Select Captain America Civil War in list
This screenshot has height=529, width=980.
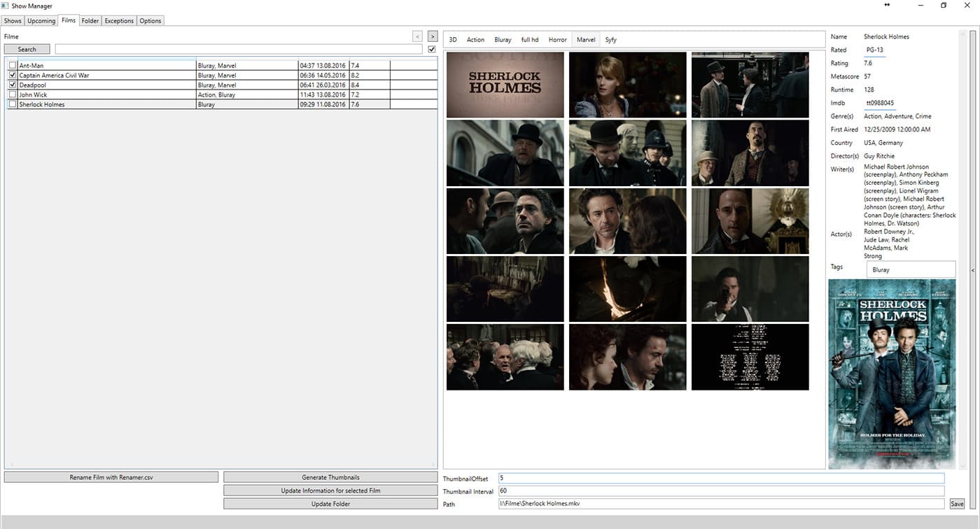coord(55,75)
